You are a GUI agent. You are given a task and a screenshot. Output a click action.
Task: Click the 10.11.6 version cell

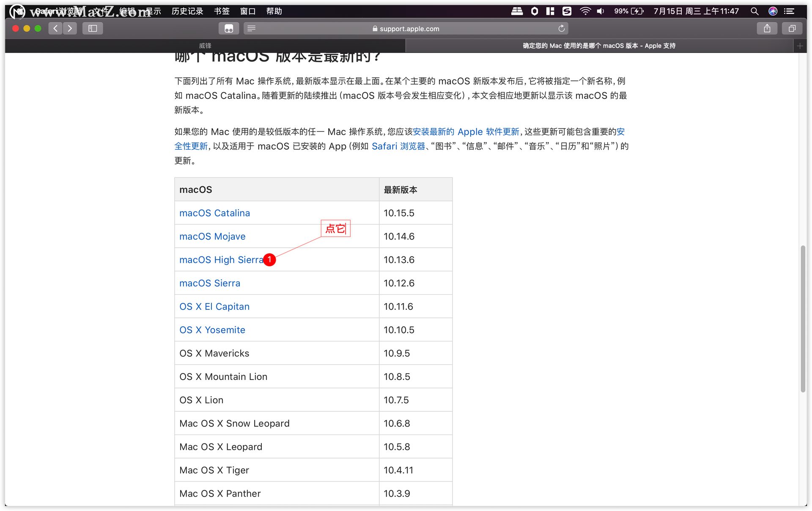point(416,306)
